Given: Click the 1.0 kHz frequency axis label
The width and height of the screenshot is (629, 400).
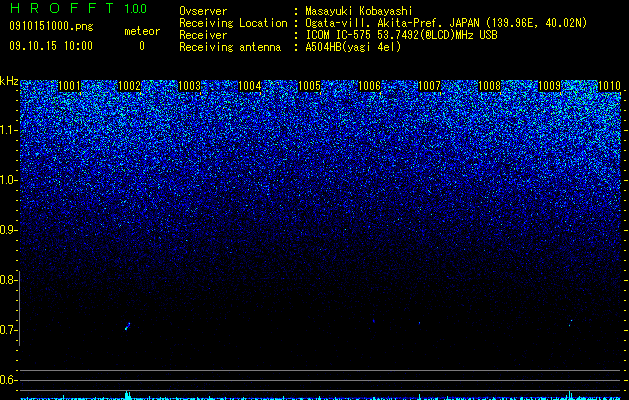Looking at the screenshot, I should point(9,180).
